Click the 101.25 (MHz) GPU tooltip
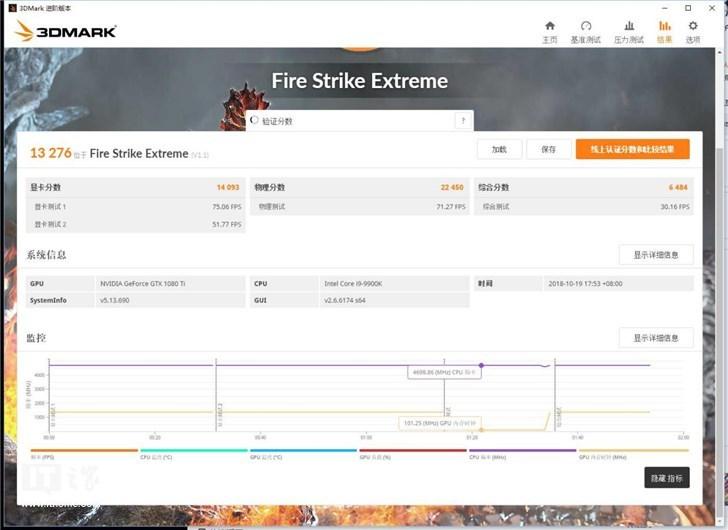Viewport: 728px width, 530px height. [x=440, y=423]
